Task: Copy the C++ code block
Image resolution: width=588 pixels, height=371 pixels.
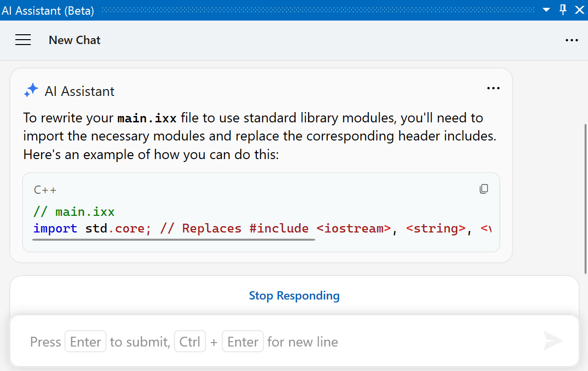Action: (x=484, y=189)
